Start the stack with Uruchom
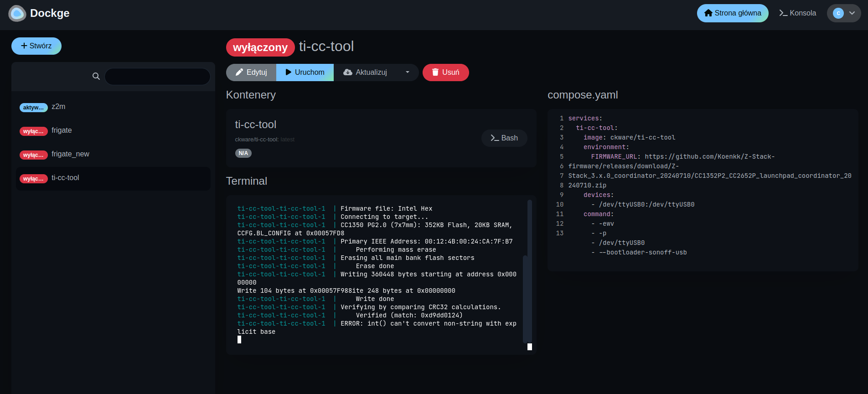This screenshot has width=868, height=394. click(305, 73)
